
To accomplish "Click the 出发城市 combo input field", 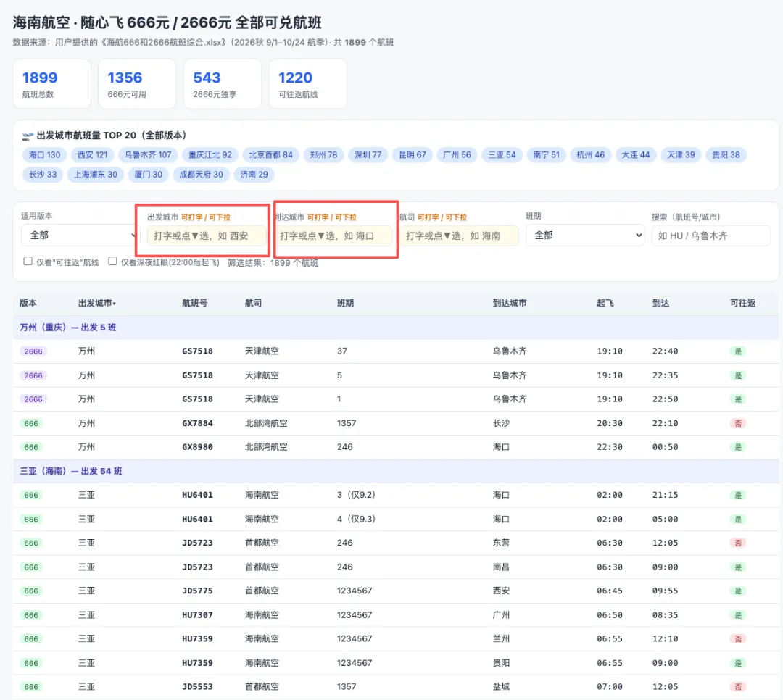I will (x=207, y=236).
